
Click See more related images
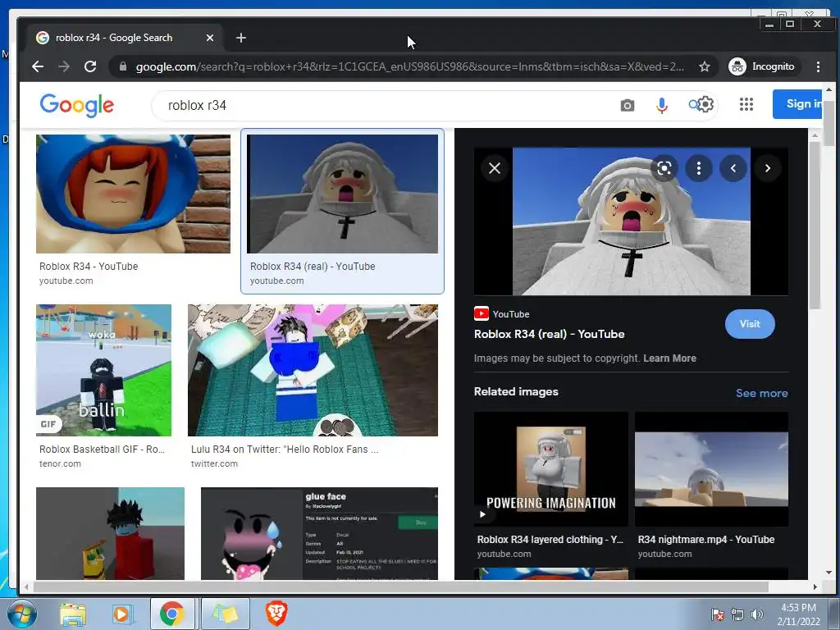pyautogui.click(x=762, y=393)
